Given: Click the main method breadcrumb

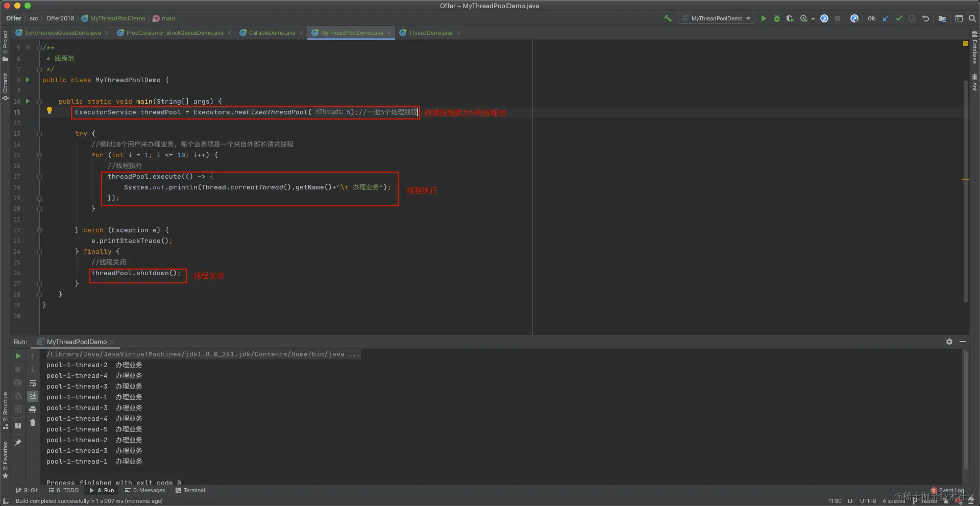Looking at the screenshot, I should coord(164,18).
